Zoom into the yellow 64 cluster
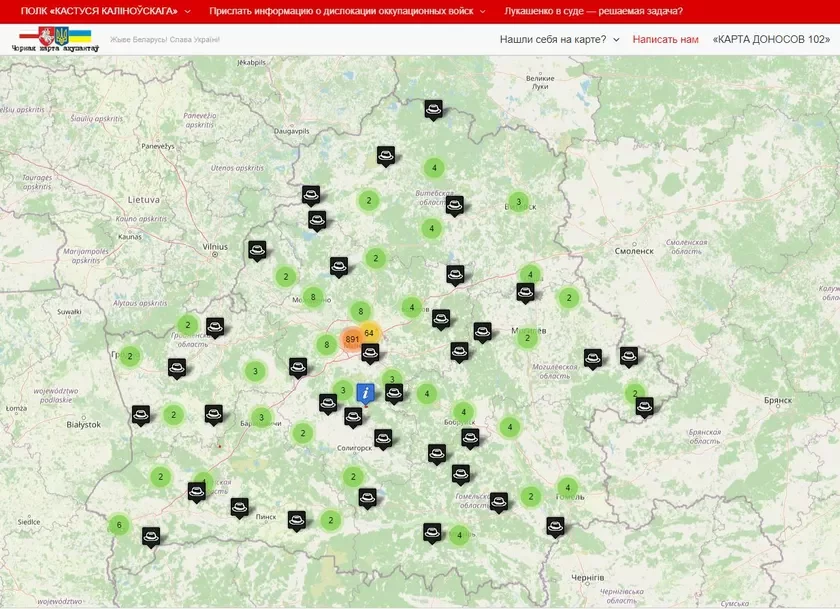This screenshot has height=609, width=840. (x=369, y=333)
